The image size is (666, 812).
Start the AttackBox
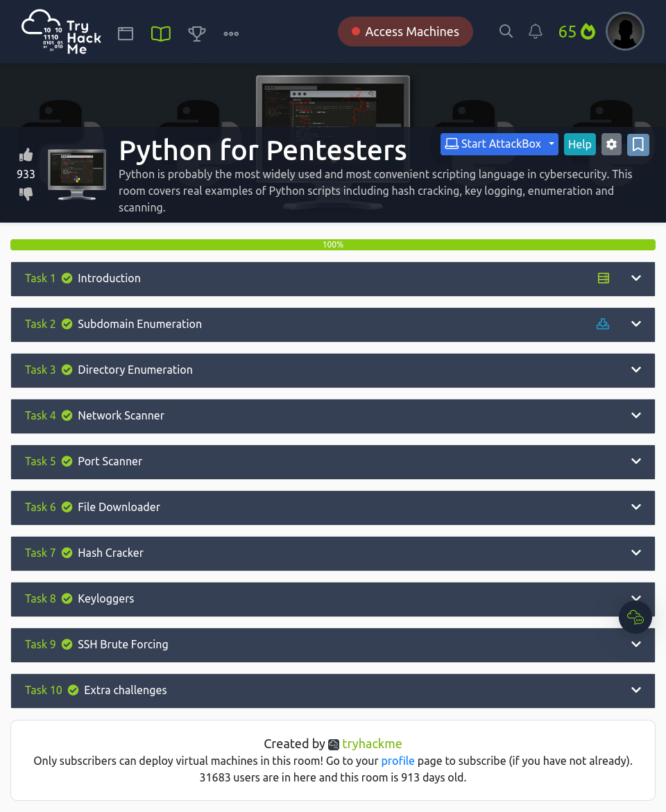point(493,144)
